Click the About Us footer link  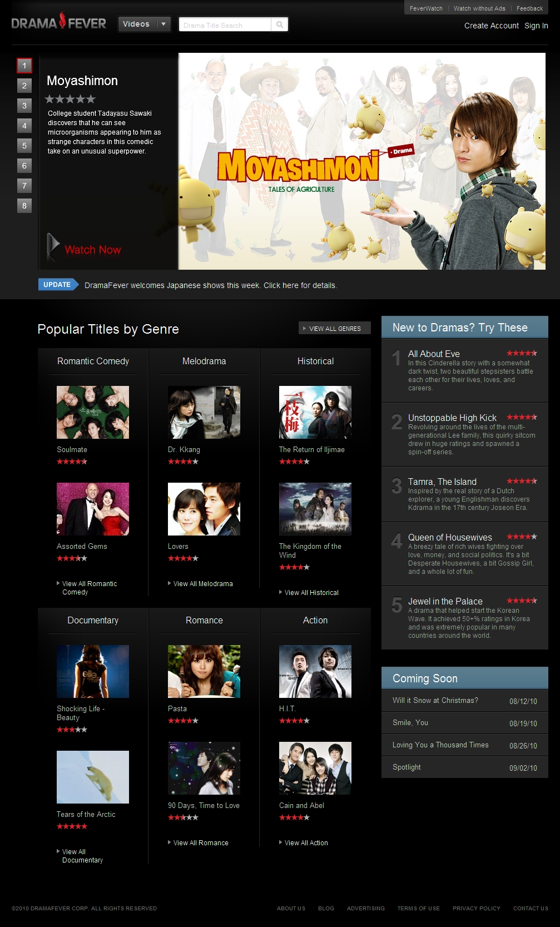(x=291, y=909)
